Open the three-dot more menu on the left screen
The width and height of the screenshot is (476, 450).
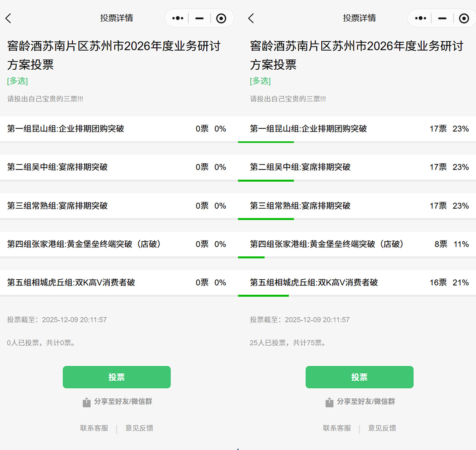tap(177, 18)
